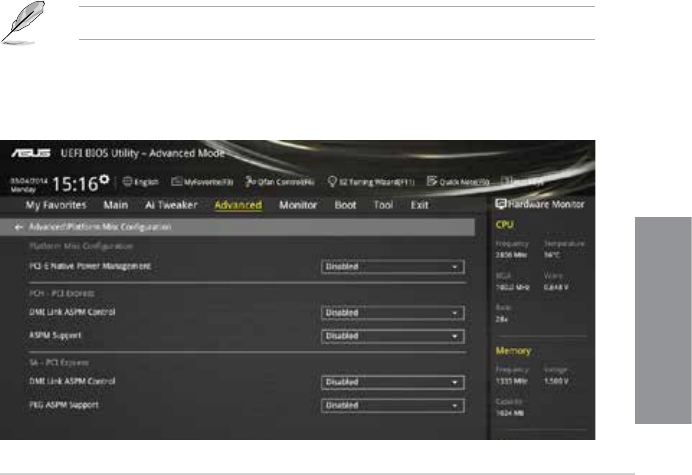This screenshot has width=692, height=475.
Task: Click the ASUS logo
Action: click(30, 153)
